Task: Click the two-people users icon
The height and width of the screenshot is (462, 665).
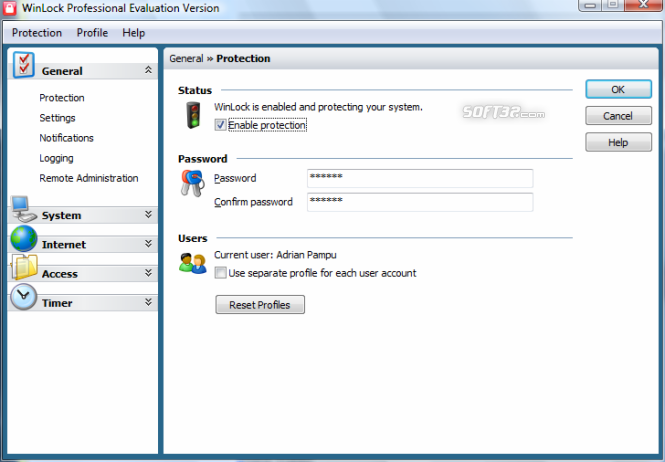Action: point(193,263)
